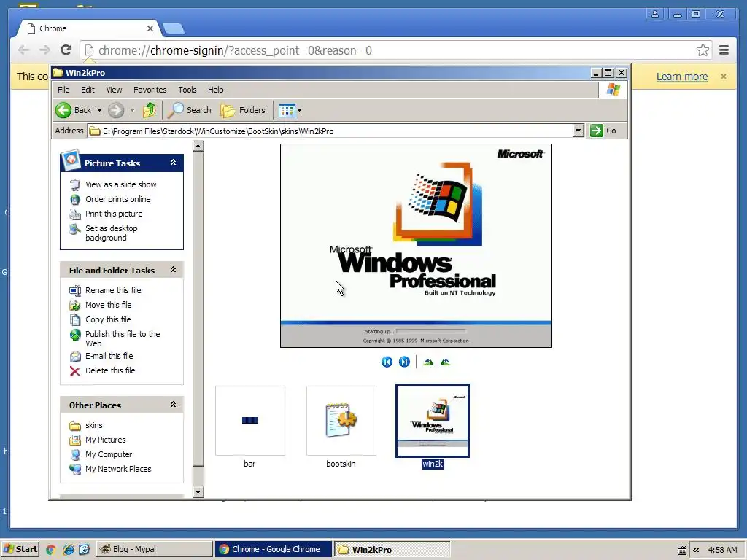Click the Explorer address path field
Image resolution: width=747 pixels, height=560 pixels.
click(330, 131)
